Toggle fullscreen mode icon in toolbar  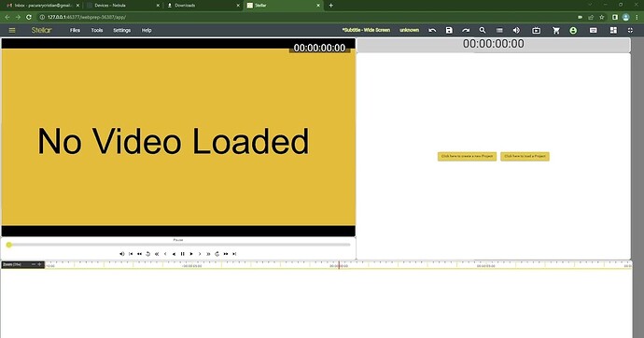pos(630,31)
